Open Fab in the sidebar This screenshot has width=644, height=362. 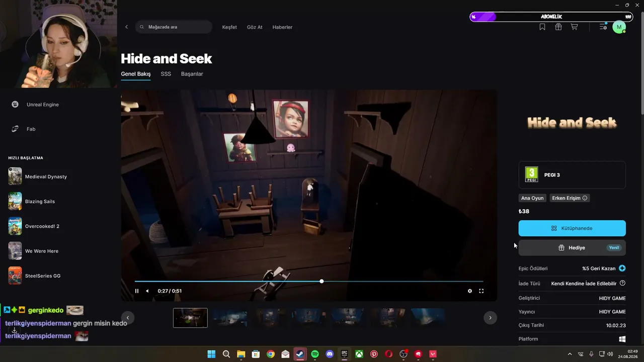(x=24, y=129)
